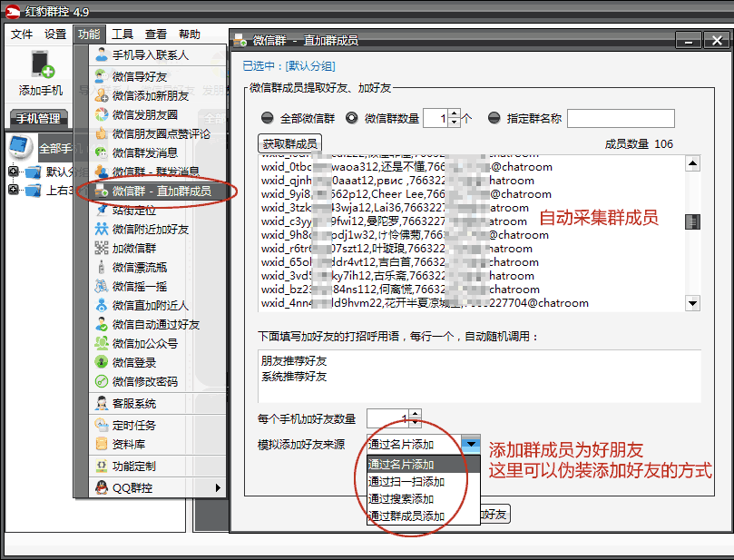Viewport: 734px width, 560px height.
Task: Open the 查看 menu
Action: point(156,34)
